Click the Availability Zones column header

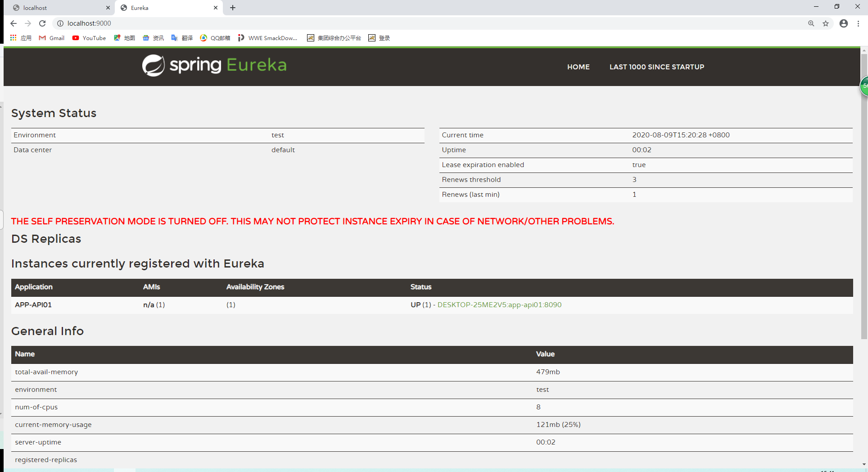coord(255,287)
